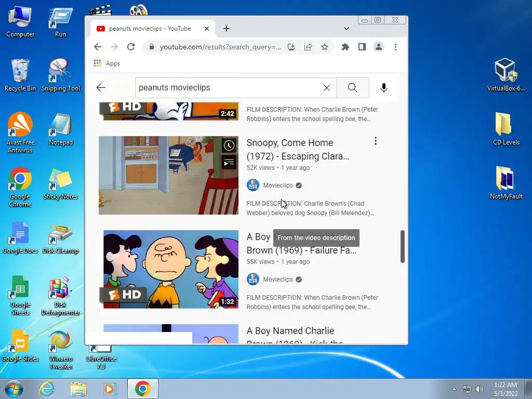This screenshot has height=399, width=532.
Task: Select the Run desktop shortcut
Action: click(x=61, y=21)
